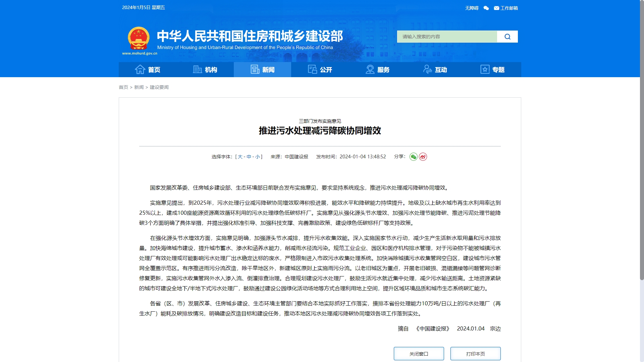Set font size to 大
This screenshot has height=362, width=644.
240,157
